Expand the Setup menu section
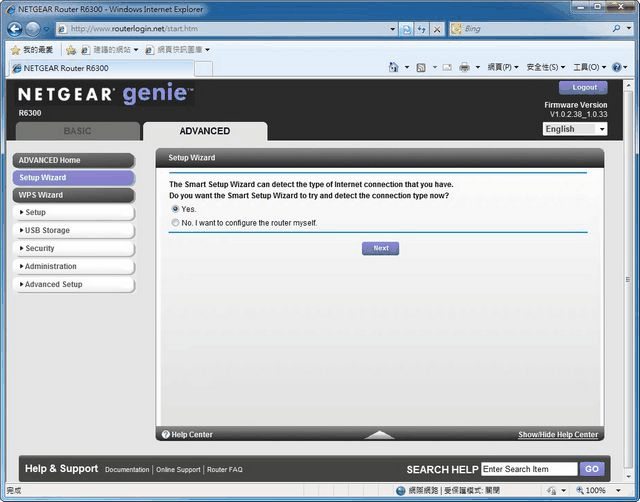640x502 pixels. (73, 212)
